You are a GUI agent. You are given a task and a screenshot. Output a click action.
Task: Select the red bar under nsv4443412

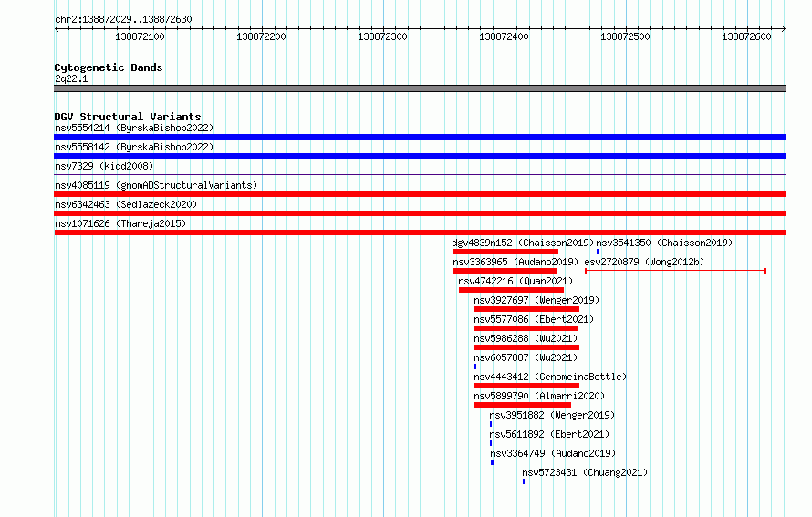click(526, 386)
